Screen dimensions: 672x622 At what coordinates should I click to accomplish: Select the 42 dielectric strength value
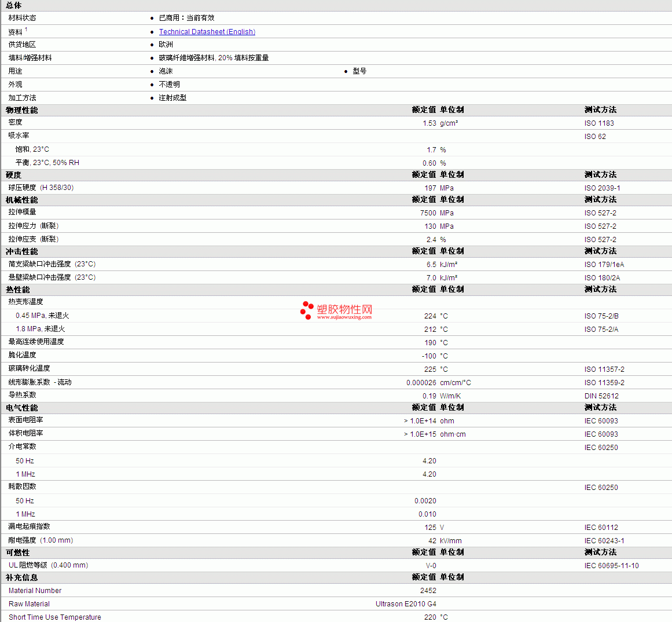[x=432, y=541]
